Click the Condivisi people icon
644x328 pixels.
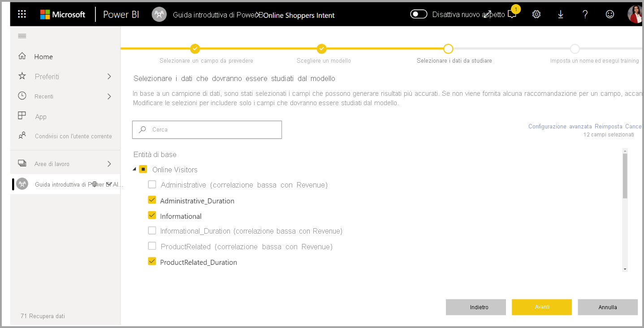click(22, 136)
